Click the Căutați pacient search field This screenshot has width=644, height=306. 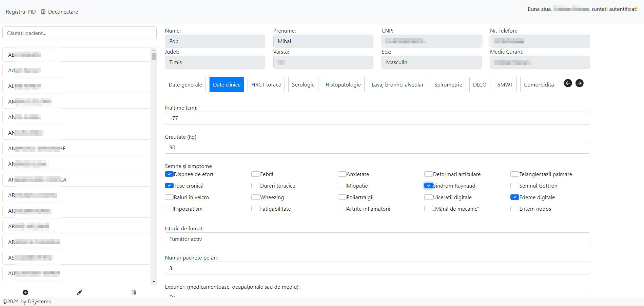point(79,33)
